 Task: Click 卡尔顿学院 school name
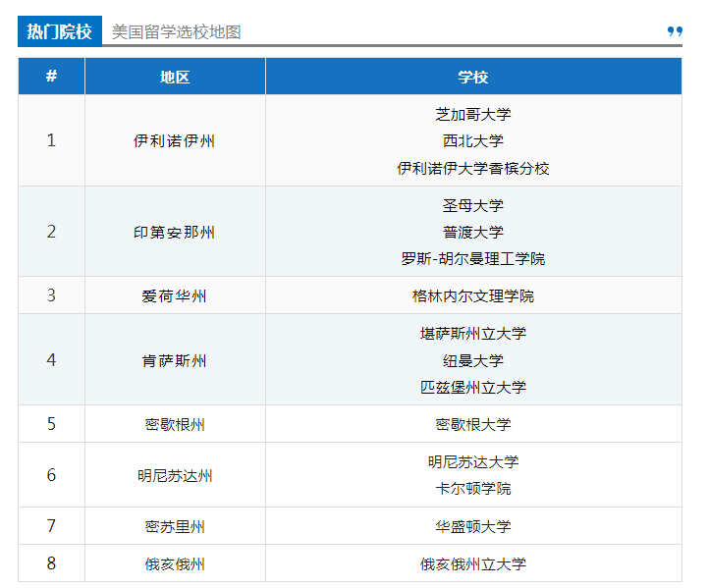click(473, 488)
